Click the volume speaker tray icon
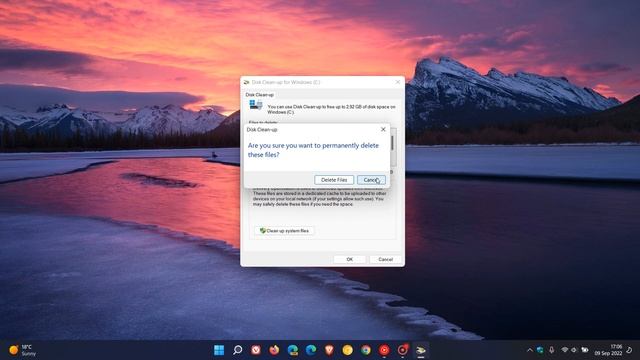This screenshot has height=360, width=640. [x=574, y=350]
